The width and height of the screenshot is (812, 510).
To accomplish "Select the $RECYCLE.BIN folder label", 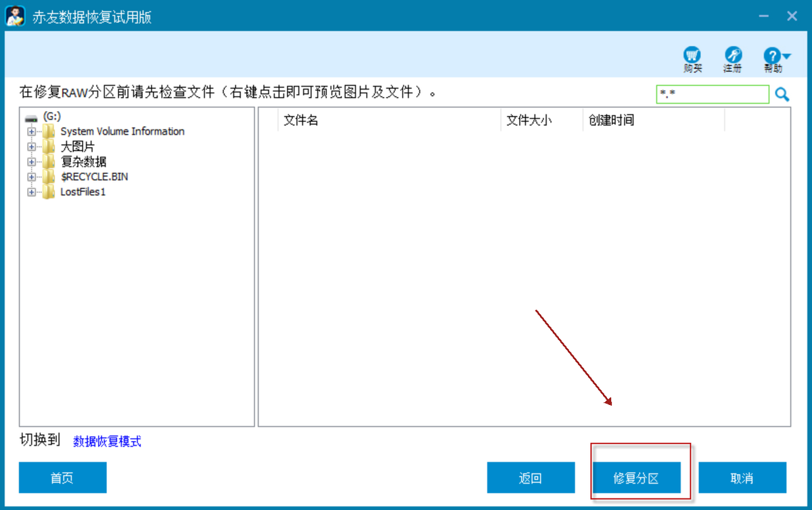I will pos(94,177).
